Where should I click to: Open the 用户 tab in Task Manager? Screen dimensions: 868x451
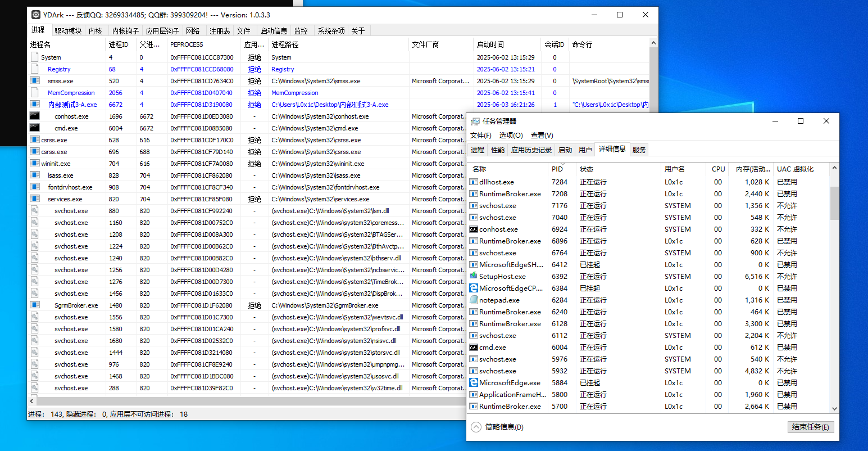tap(585, 150)
